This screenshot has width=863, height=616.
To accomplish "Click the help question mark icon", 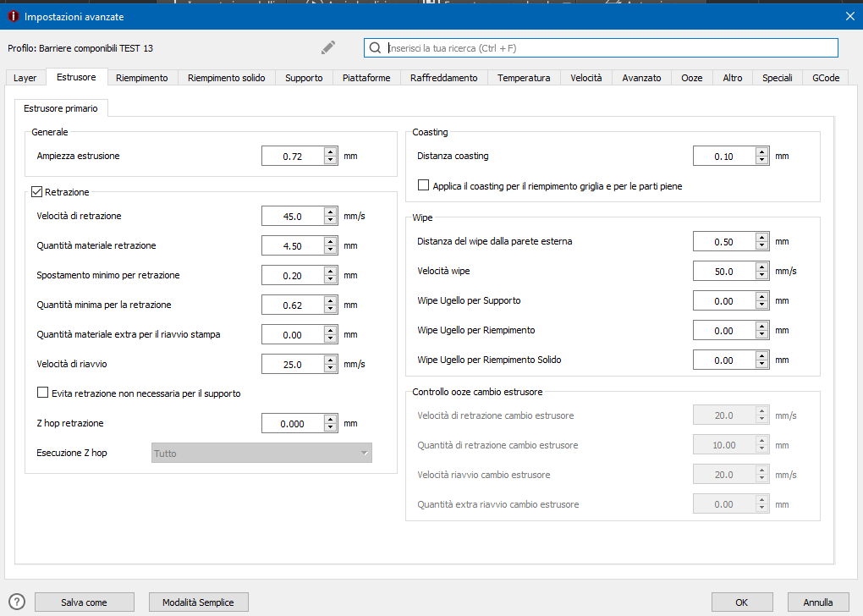I will click(17, 602).
